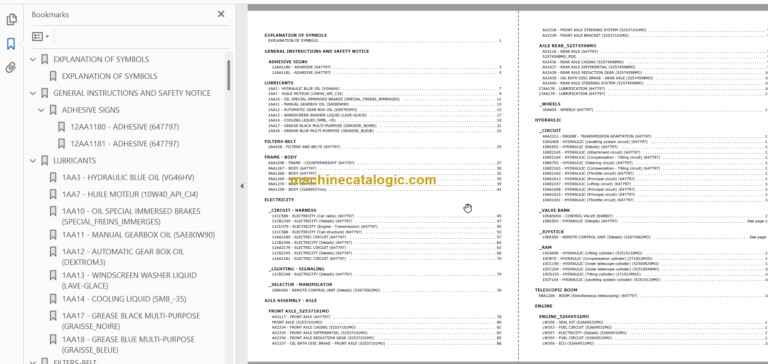This screenshot has height=364, width=768.
Task: Select the ADHESIVE SIGNS bookmark
Action: pos(91,110)
